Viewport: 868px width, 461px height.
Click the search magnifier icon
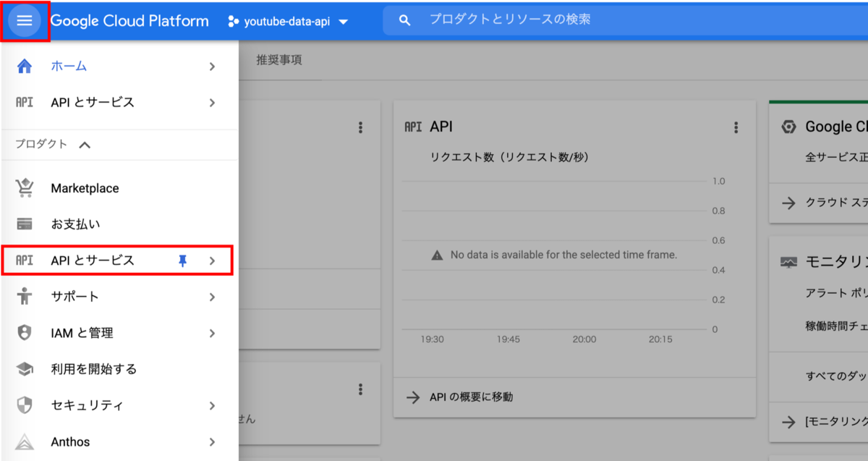tap(405, 20)
